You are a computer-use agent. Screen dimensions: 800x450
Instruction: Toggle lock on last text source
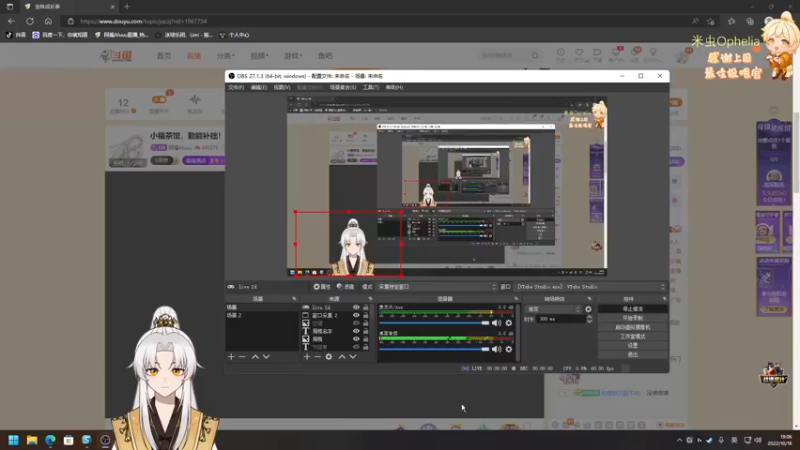(x=365, y=347)
